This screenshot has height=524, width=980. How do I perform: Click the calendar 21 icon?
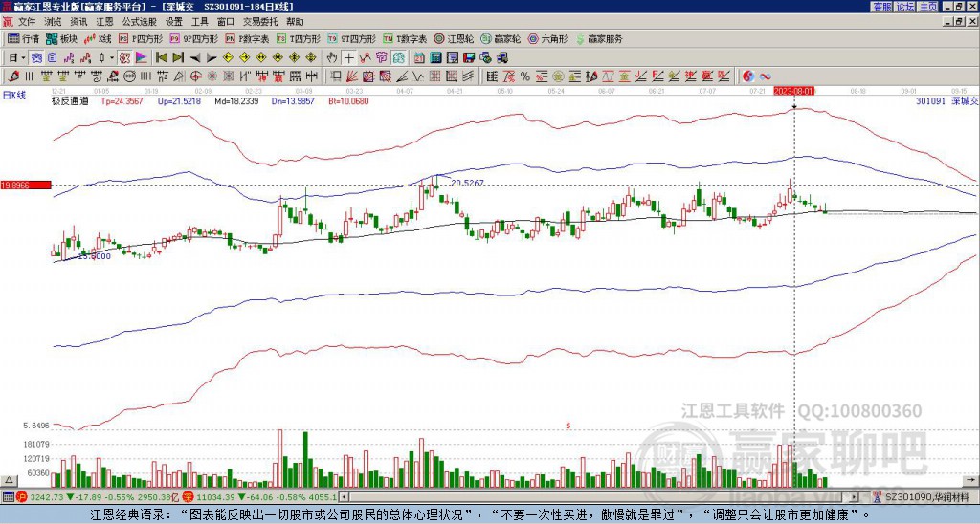coord(419,58)
